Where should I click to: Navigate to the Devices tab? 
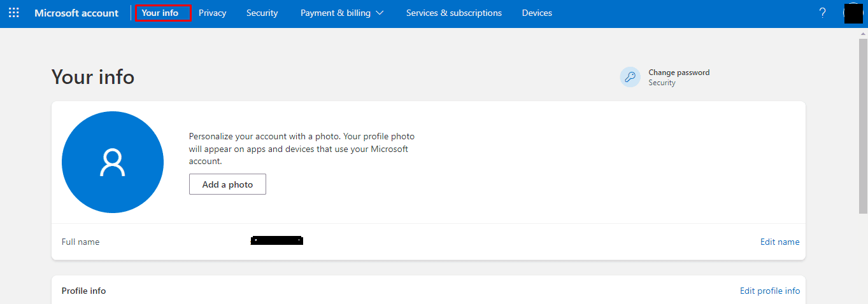(537, 13)
